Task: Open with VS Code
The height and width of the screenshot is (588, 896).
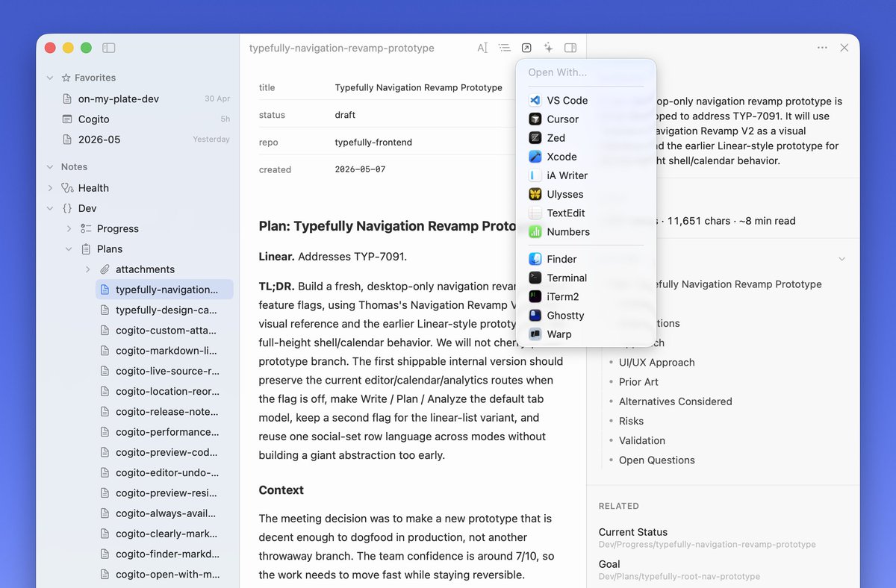Action: point(586,100)
